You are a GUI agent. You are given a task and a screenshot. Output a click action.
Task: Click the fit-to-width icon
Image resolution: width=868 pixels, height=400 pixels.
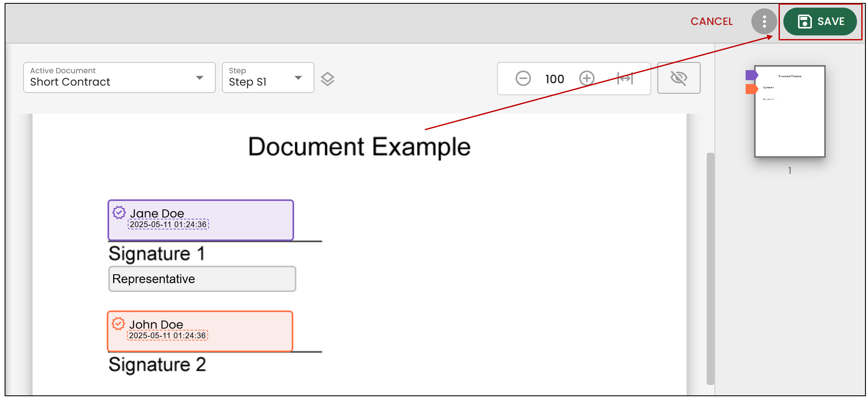tap(625, 79)
